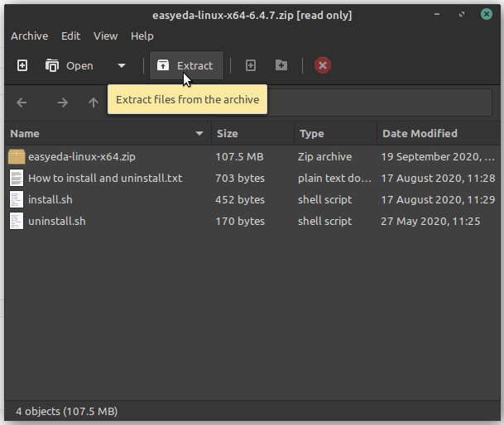Viewport: 504px width, 425px height.
Task: Minimize the archive manager window
Action: pos(437,14)
